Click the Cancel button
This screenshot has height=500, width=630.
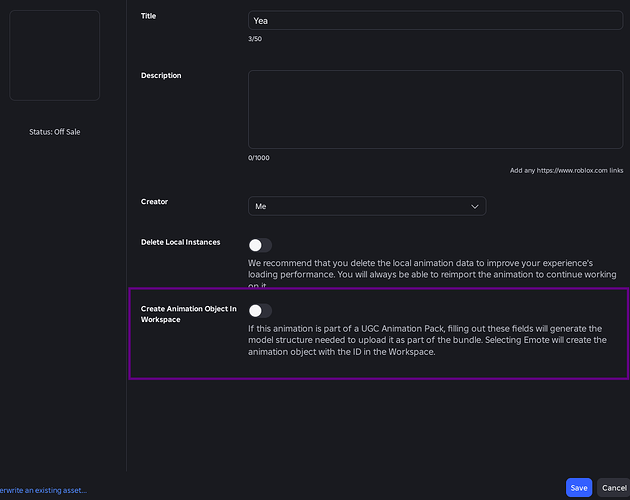pos(614,488)
